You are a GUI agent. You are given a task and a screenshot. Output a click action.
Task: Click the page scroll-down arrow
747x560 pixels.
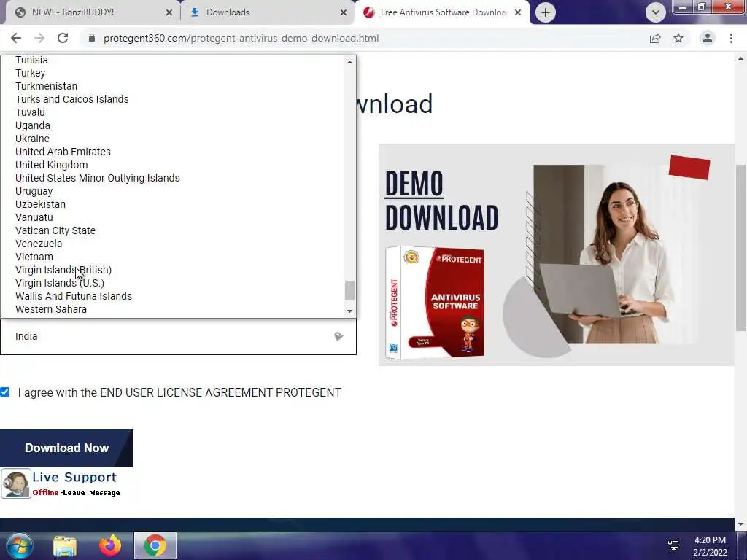coord(740,524)
